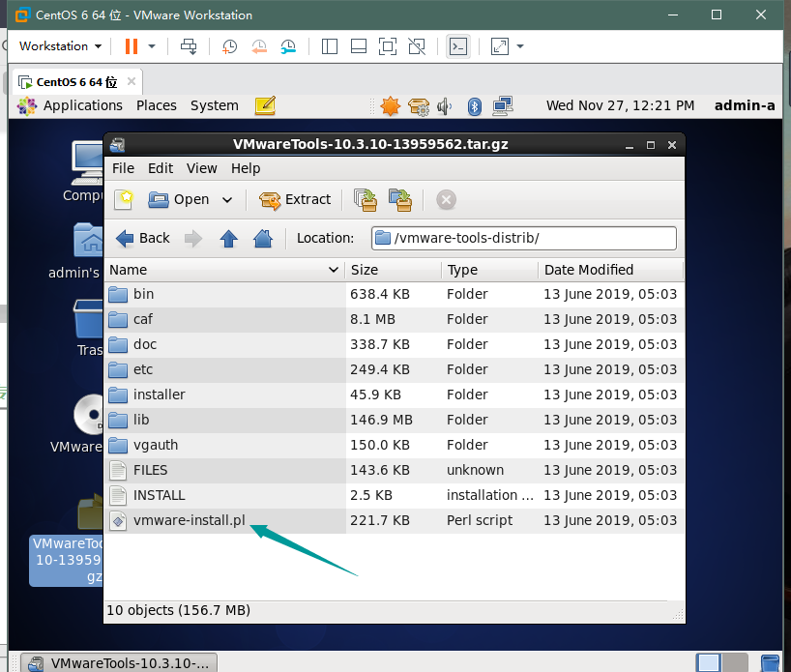Click the forward navigation arrow

click(193, 238)
